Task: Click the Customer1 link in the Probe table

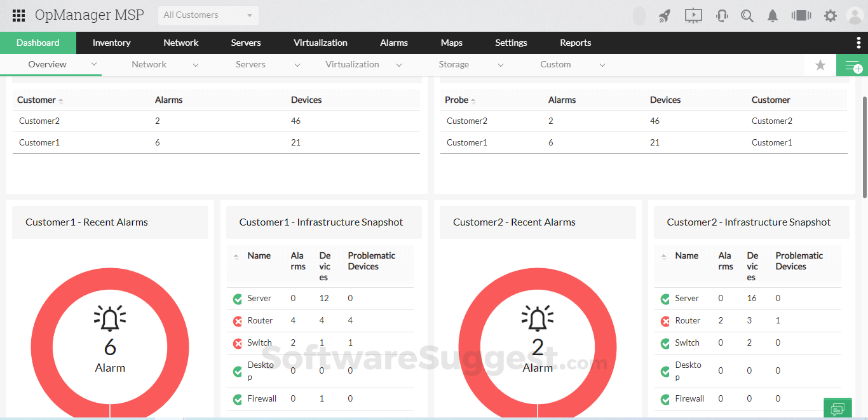Action: (466, 142)
